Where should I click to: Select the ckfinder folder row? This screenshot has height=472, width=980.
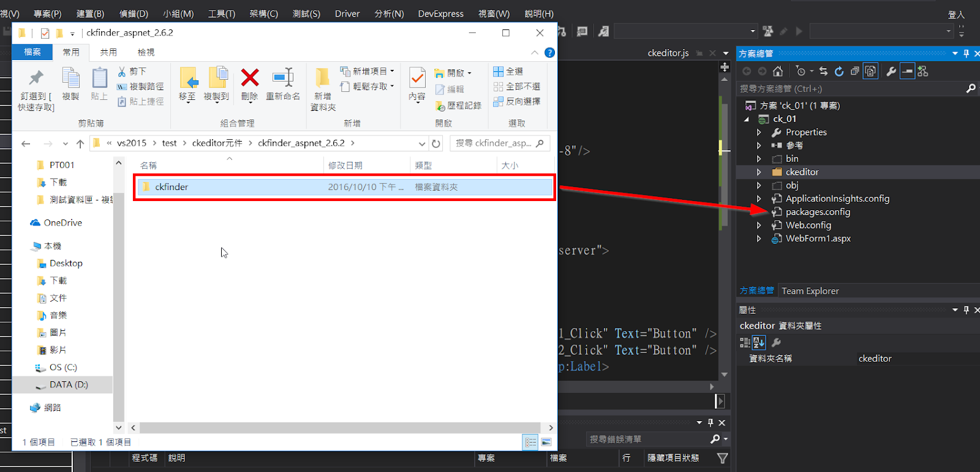345,187
